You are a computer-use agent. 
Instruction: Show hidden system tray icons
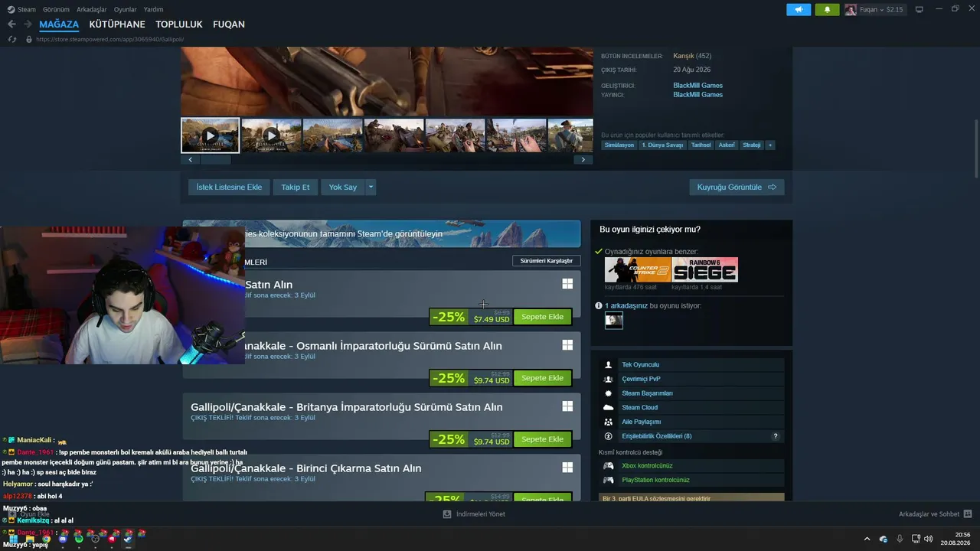[867, 539]
